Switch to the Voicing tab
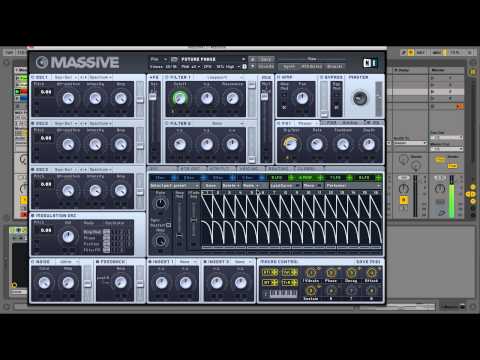480x360 pixels. pos(248,168)
